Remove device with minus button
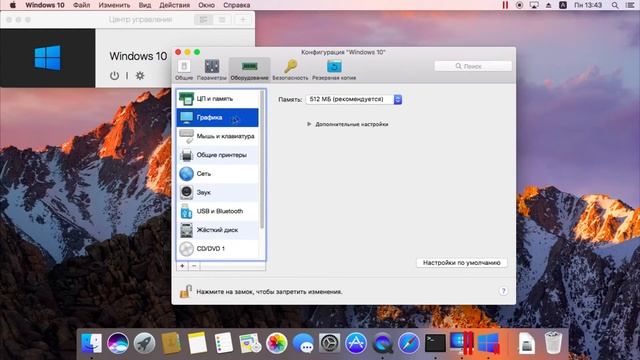 pyautogui.click(x=194, y=266)
